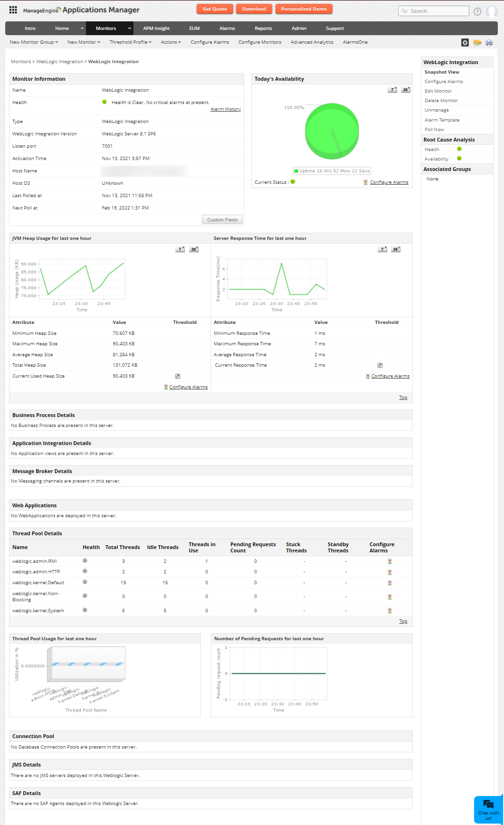The width and height of the screenshot is (504, 825).
Task: Open threshold edit icon for Current Response Time
Action: click(x=380, y=365)
